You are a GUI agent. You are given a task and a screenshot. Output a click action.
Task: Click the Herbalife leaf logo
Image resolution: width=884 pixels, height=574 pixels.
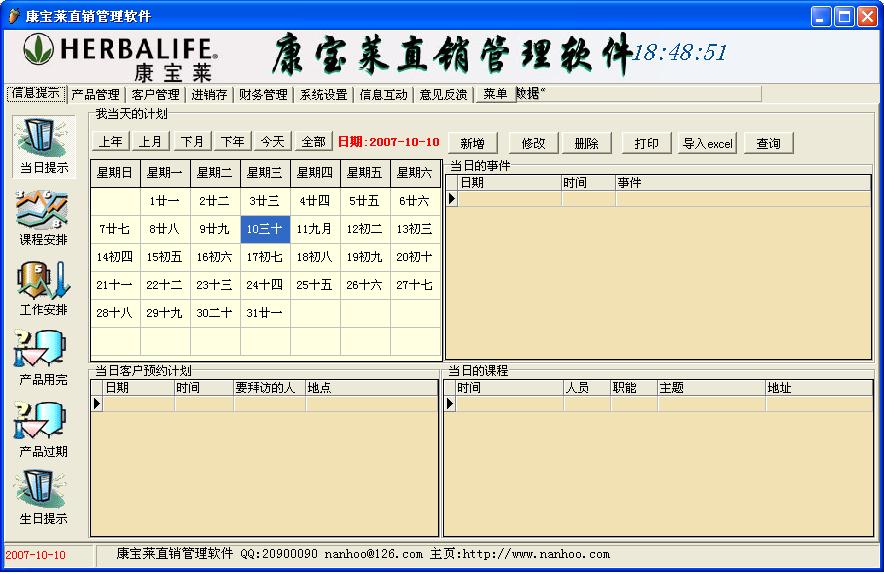click(x=38, y=49)
